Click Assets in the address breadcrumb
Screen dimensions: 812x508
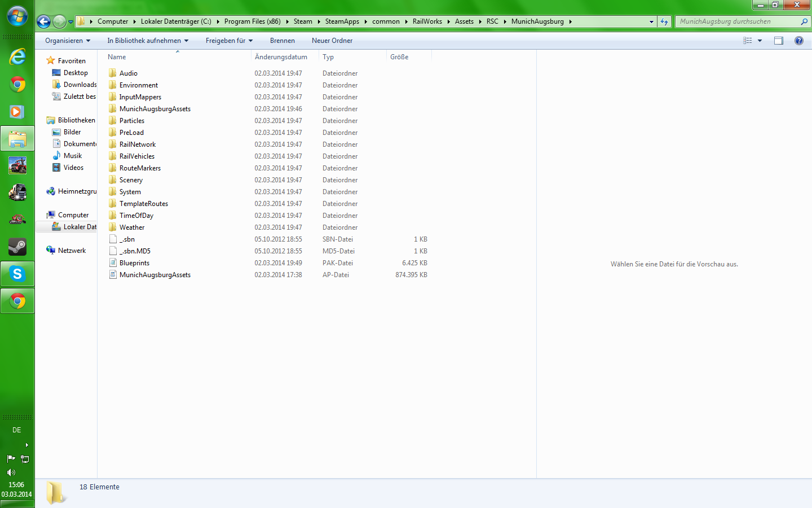pyautogui.click(x=464, y=21)
